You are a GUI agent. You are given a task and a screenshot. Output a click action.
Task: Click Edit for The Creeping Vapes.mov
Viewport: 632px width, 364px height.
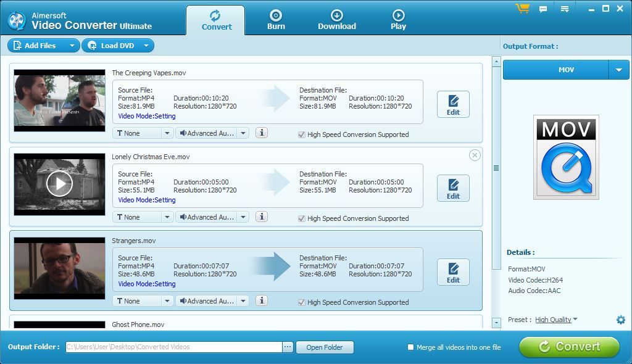[453, 104]
